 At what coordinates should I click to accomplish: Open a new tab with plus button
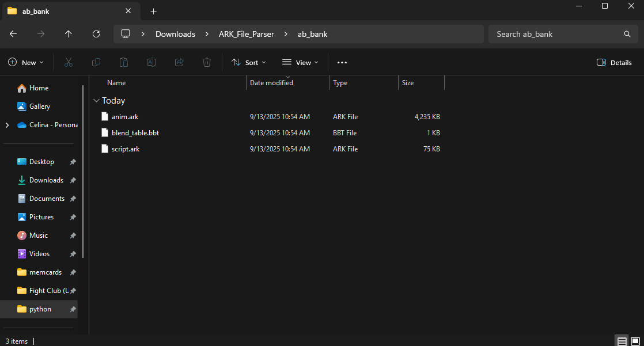coord(153,11)
